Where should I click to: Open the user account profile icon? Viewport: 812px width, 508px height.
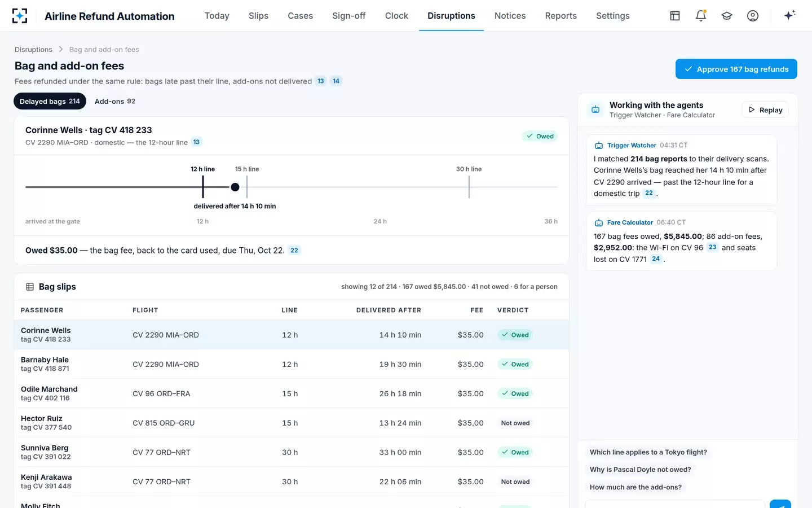(x=753, y=16)
